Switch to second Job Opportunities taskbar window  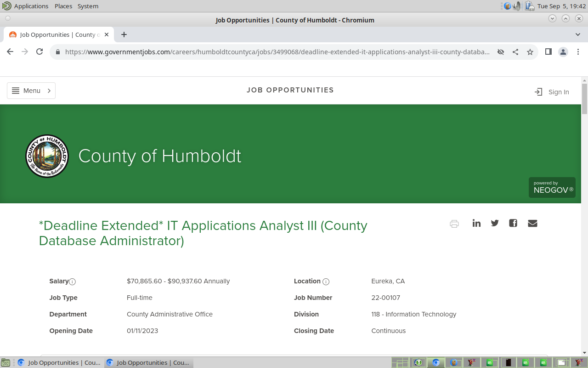coord(148,362)
